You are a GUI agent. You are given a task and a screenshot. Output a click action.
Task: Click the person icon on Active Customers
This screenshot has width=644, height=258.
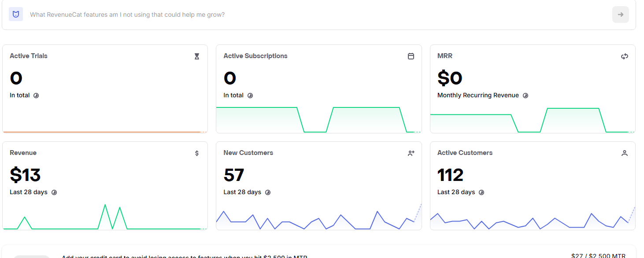click(x=625, y=153)
